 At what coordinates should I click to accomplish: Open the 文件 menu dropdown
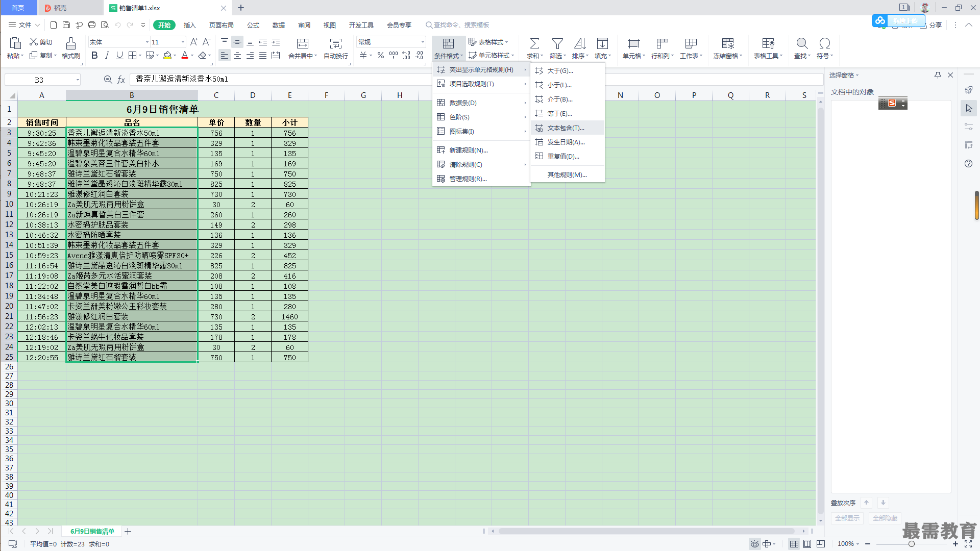[x=24, y=24]
